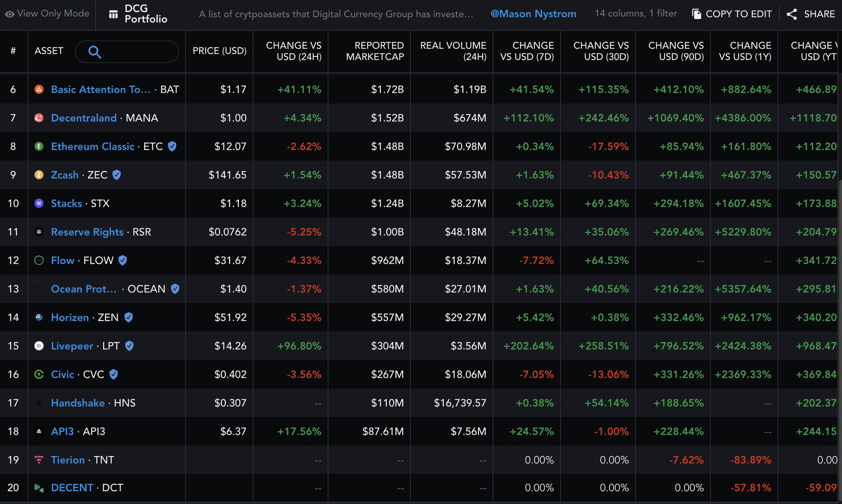
Task: Sort by Change vs USD (24H) header
Action: click(294, 51)
